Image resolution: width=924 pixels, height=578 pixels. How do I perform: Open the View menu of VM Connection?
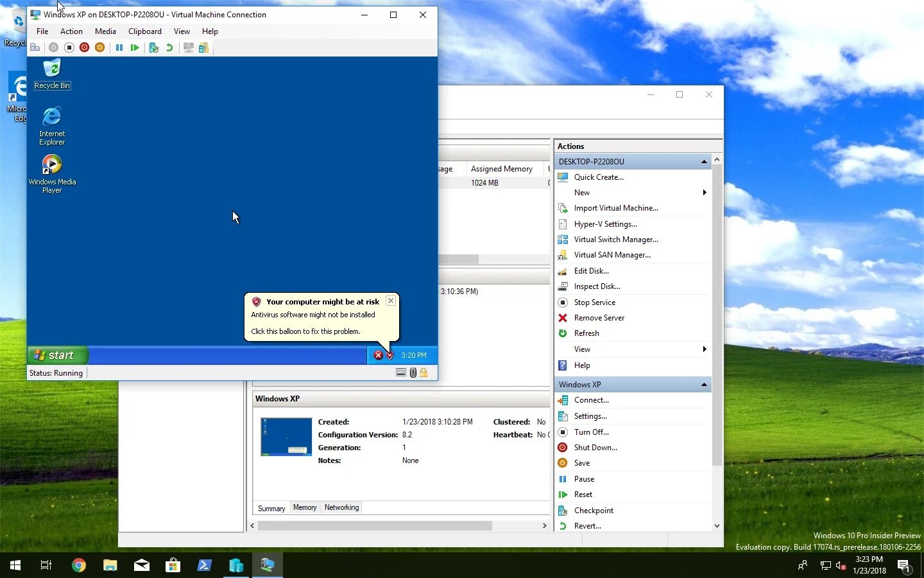pyautogui.click(x=182, y=31)
